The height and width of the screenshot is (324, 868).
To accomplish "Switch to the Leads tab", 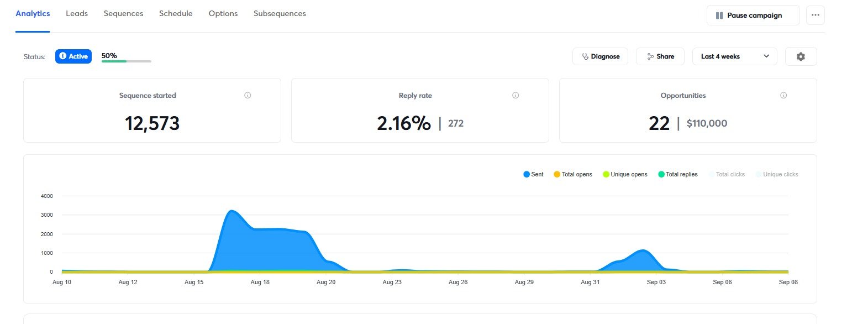I will (x=77, y=13).
